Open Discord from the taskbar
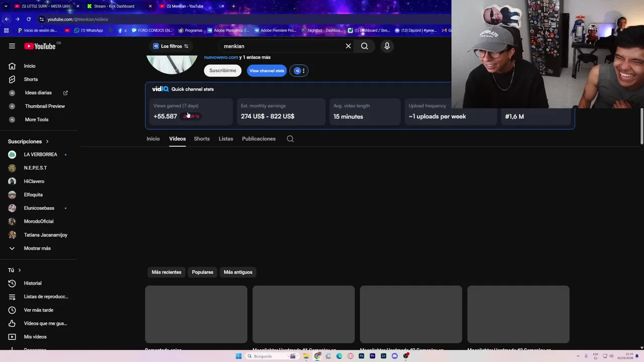The image size is (644, 362). (x=394, y=356)
